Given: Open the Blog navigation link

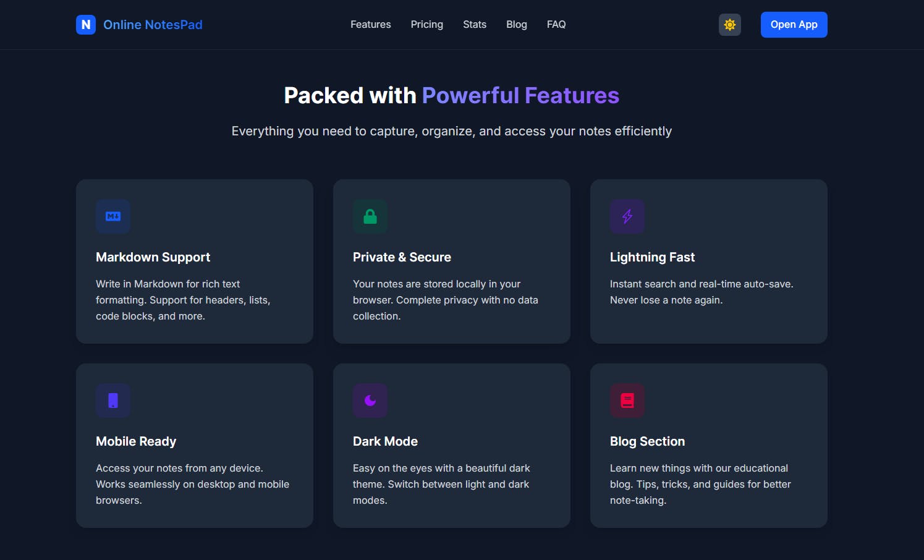Looking at the screenshot, I should point(517,25).
